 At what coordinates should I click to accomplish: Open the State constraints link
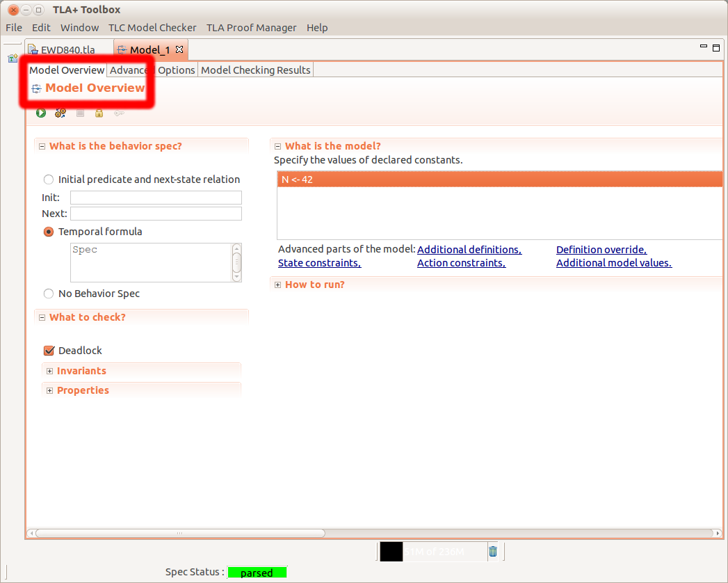319,263
